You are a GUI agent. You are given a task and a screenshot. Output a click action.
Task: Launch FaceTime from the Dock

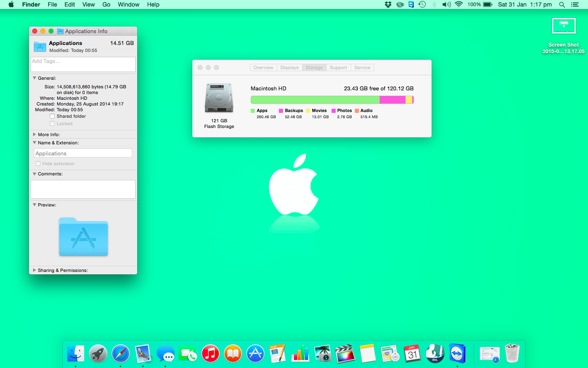188,354
